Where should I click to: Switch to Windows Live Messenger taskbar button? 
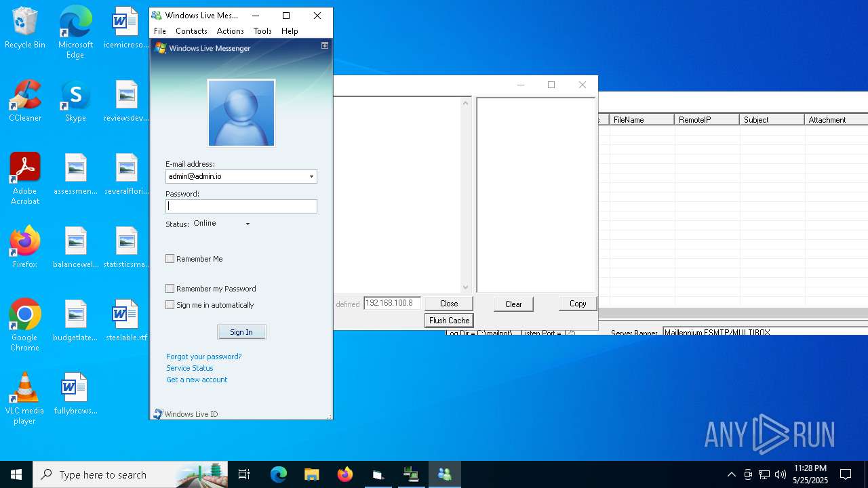[445, 474]
